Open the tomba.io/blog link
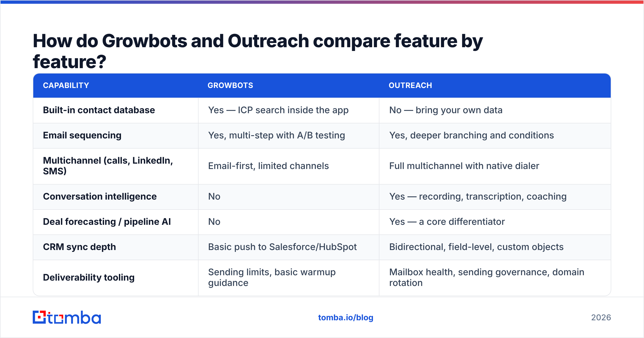This screenshot has height=338, width=644. (346, 318)
